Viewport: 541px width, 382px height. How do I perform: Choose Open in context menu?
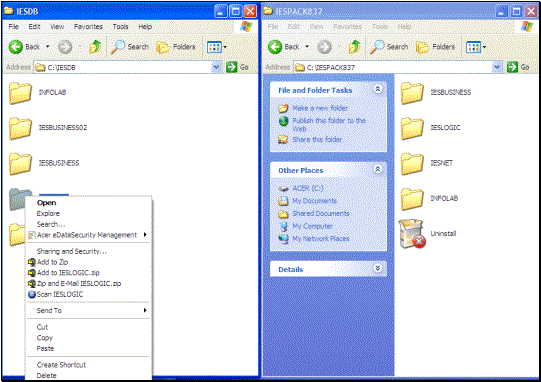88,203
